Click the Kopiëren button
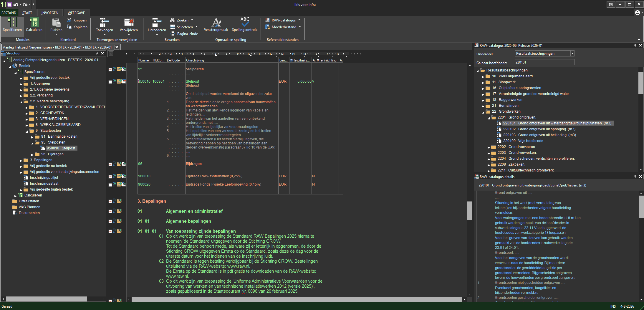Viewport: 644px width, 310px height. click(77, 27)
